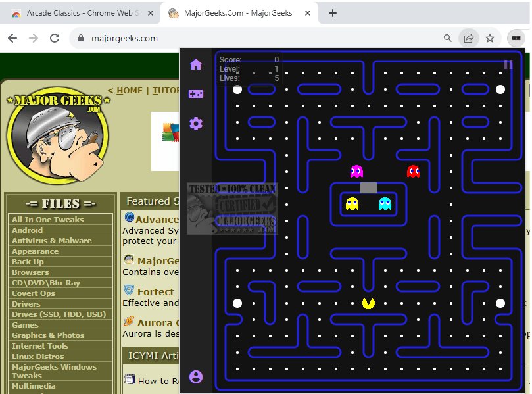
Task: Open the Drivers category
Action: pyautogui.click(x=60, y=303)
